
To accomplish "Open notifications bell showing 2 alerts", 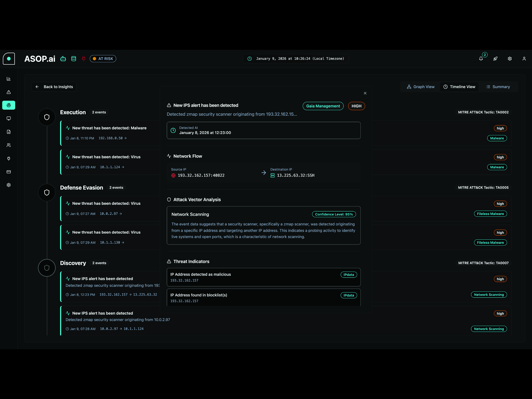I will pos(481,58).
